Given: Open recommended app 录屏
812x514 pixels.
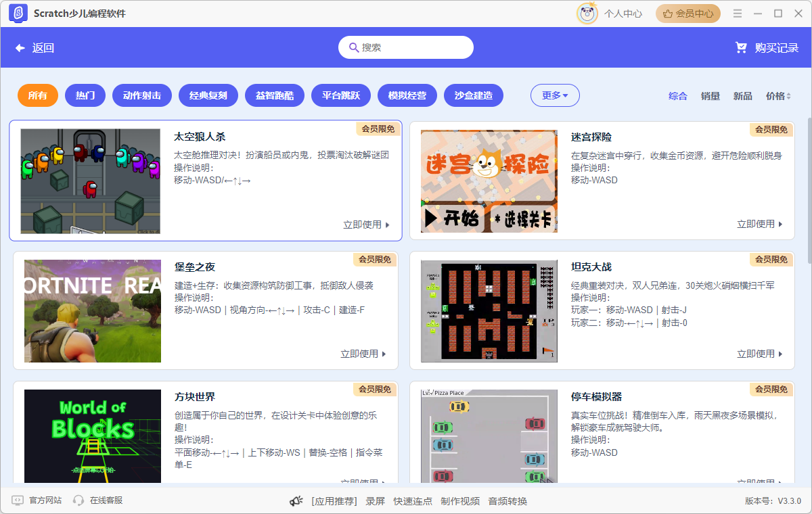Looking at the screenshot, I should [x=375, y=501].
